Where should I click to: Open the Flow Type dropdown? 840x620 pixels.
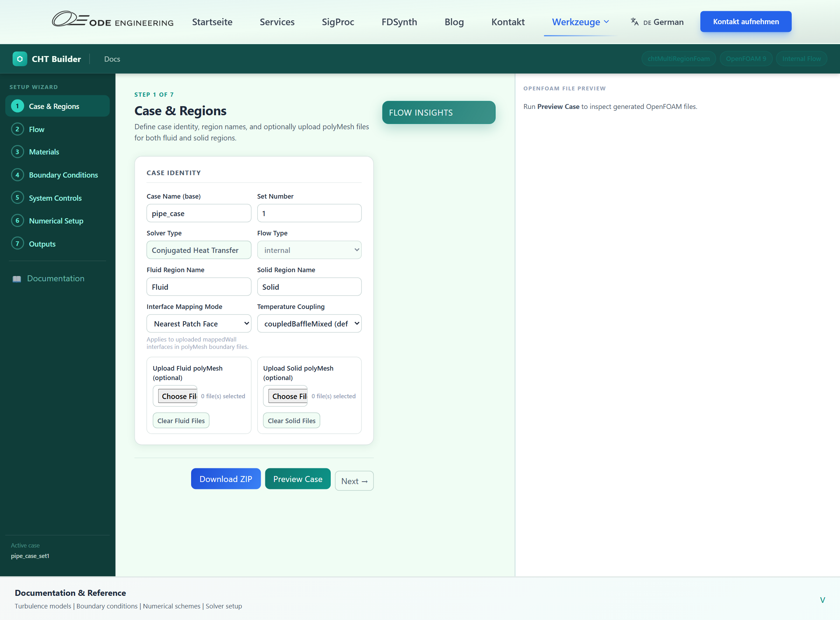click(x=309, y=250)
